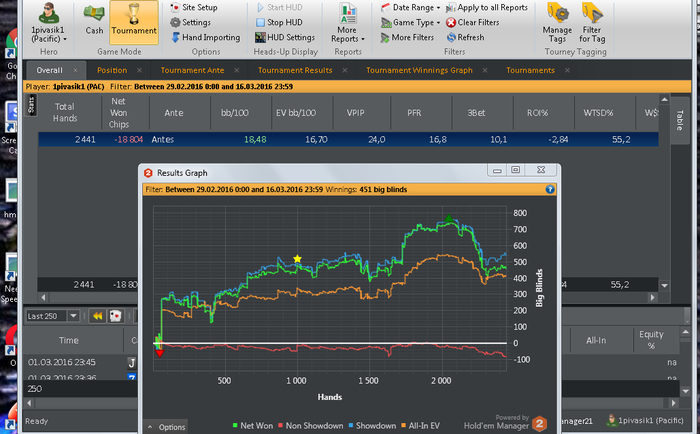Click the yellow rewind arrows icon
Viewport: 700px width, 434px height.
click(97, 316)
